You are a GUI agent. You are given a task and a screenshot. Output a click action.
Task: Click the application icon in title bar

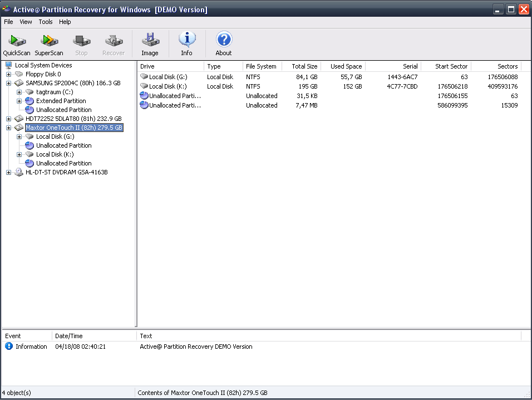(7, 9)
